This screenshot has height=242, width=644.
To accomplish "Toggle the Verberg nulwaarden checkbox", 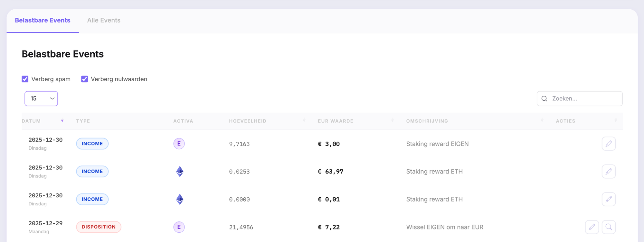I will click(x=85, y=79).
